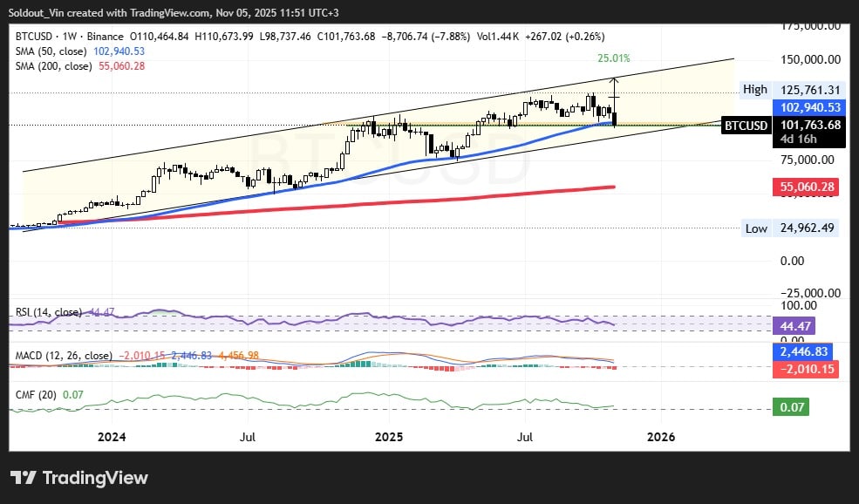
Task: Toggle the SMA (200, close) indicator legend
Action: [54, 66]
